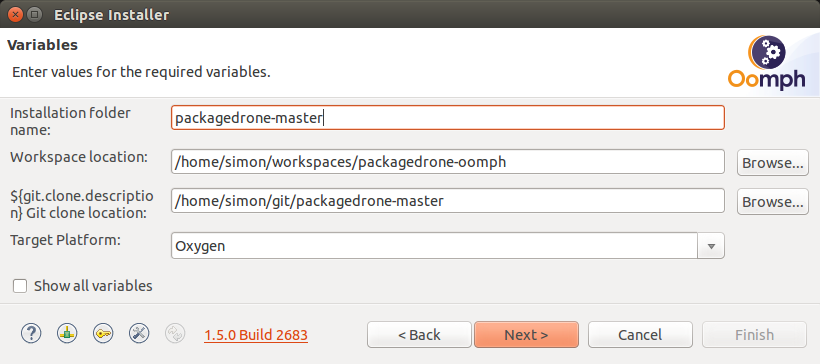Browse for the Git clone location

(772, 201)
